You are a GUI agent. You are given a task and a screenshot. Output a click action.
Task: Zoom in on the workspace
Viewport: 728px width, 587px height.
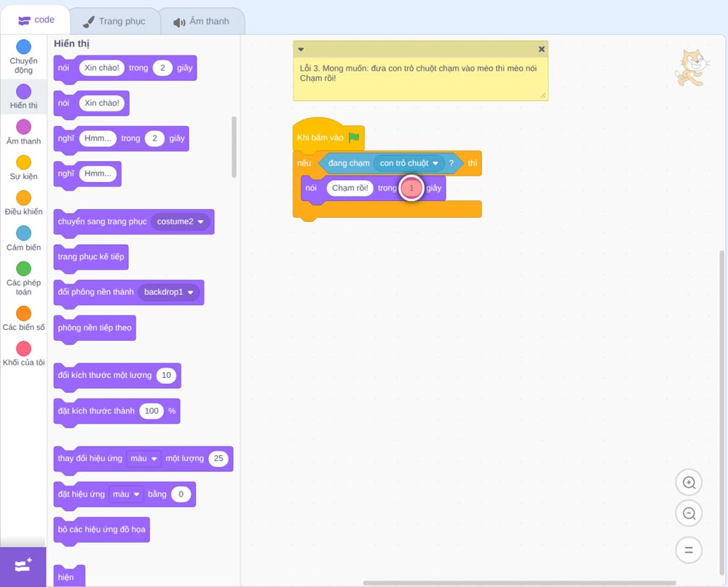pyautogui.click(x=689, y=483)
